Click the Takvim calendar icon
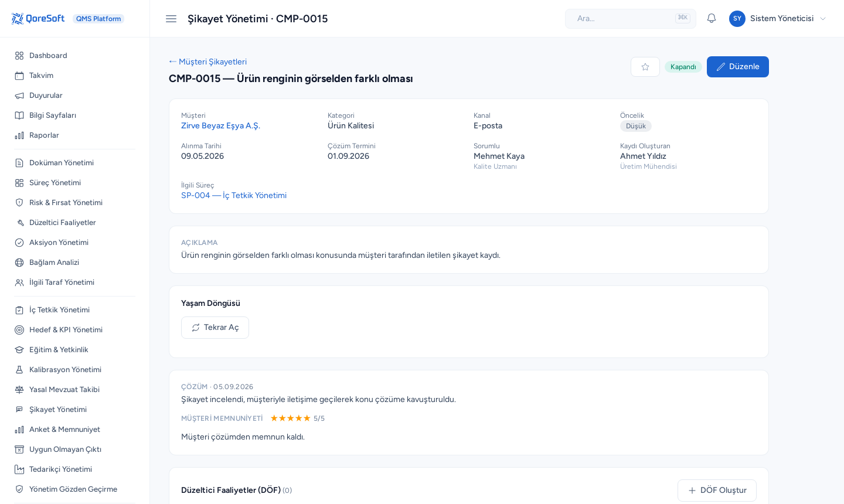 pyautogui.click(x=19, y=76)
